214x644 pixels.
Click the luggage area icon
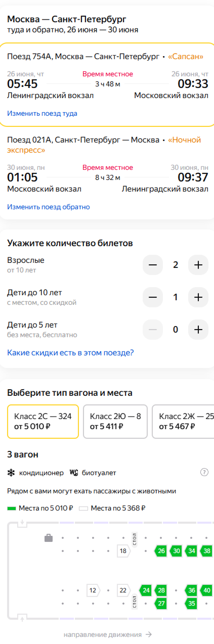(49, 538)
